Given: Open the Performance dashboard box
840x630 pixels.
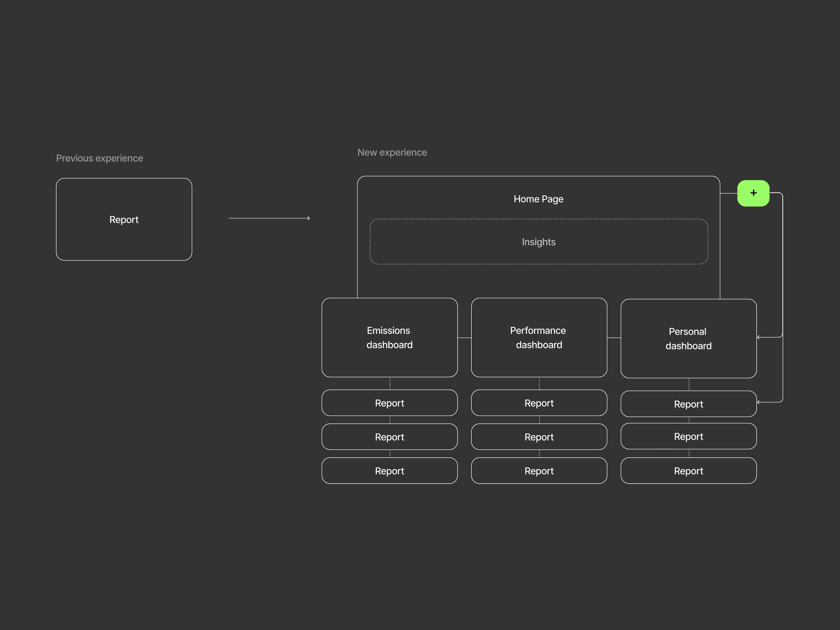Looking at the screenshot, I should 539,338.
